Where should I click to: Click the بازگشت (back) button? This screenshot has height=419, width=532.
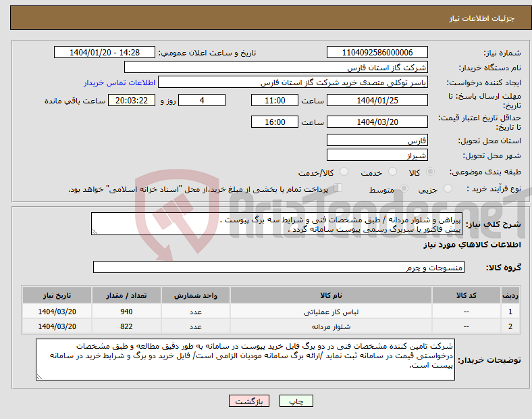coord(249,401)
